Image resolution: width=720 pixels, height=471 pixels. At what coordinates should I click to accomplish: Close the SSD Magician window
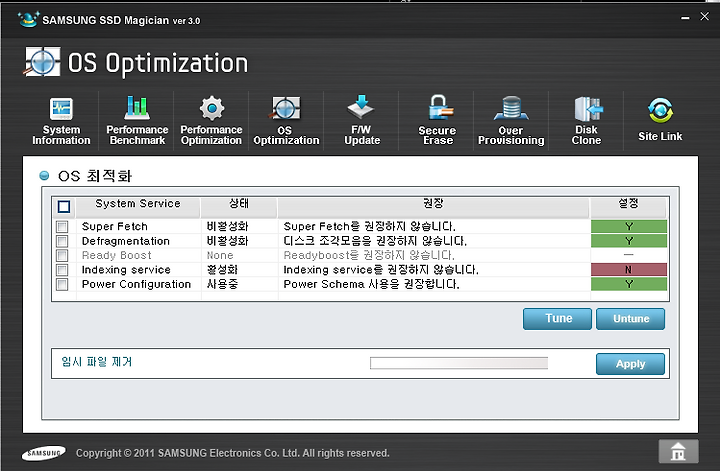coord(704,17)
